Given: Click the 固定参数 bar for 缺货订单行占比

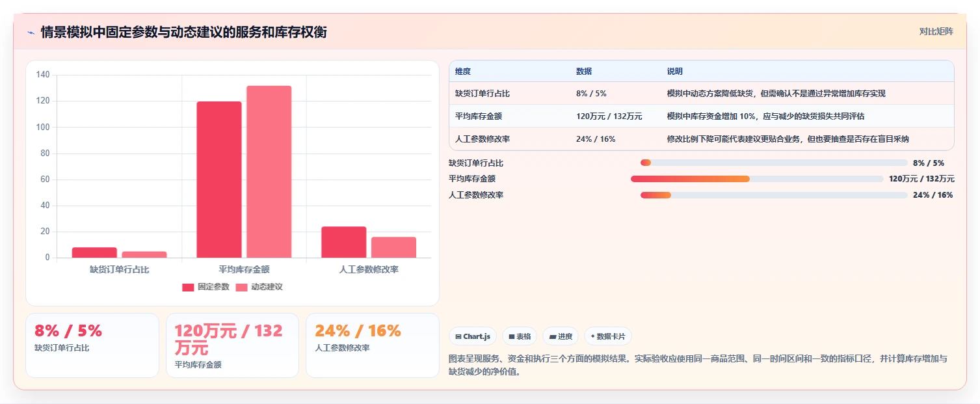Looking at the screenshot, I should tap(94, 252).
